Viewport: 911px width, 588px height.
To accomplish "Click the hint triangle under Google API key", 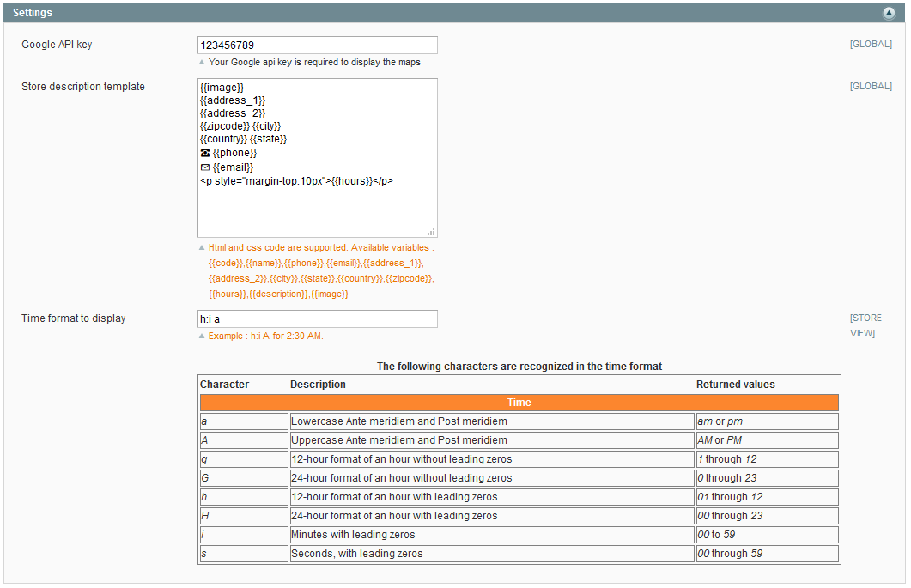I will 202,63.
